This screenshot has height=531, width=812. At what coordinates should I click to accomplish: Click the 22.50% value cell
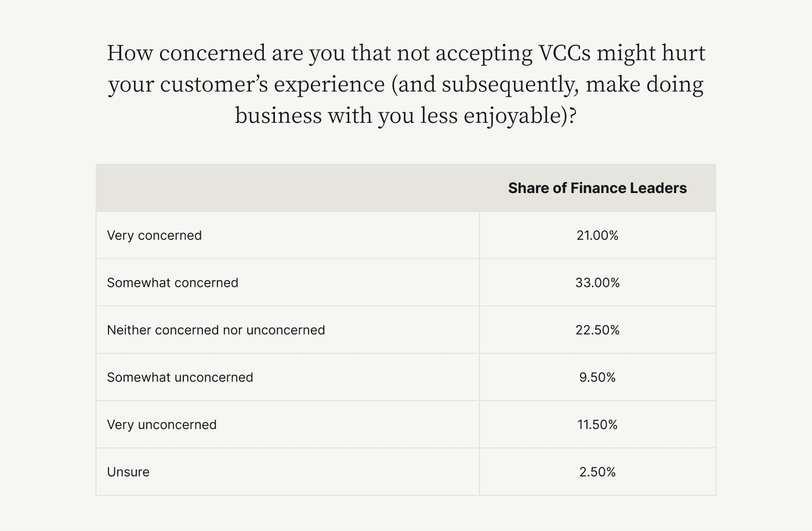coord(597,330)
